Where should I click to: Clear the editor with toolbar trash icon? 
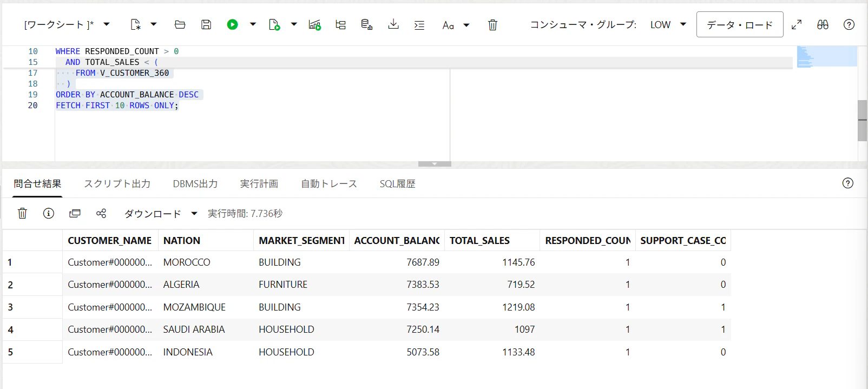coord(492,25)
